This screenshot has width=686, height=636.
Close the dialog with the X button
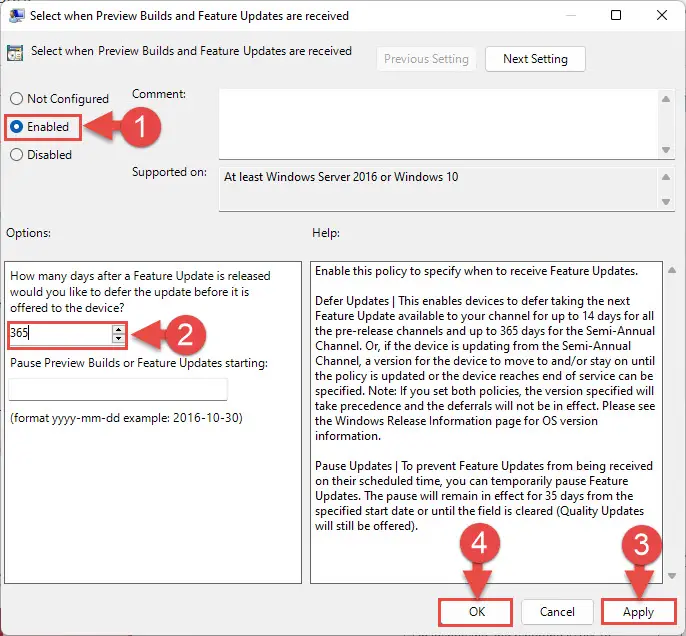[x=662, y=15]
